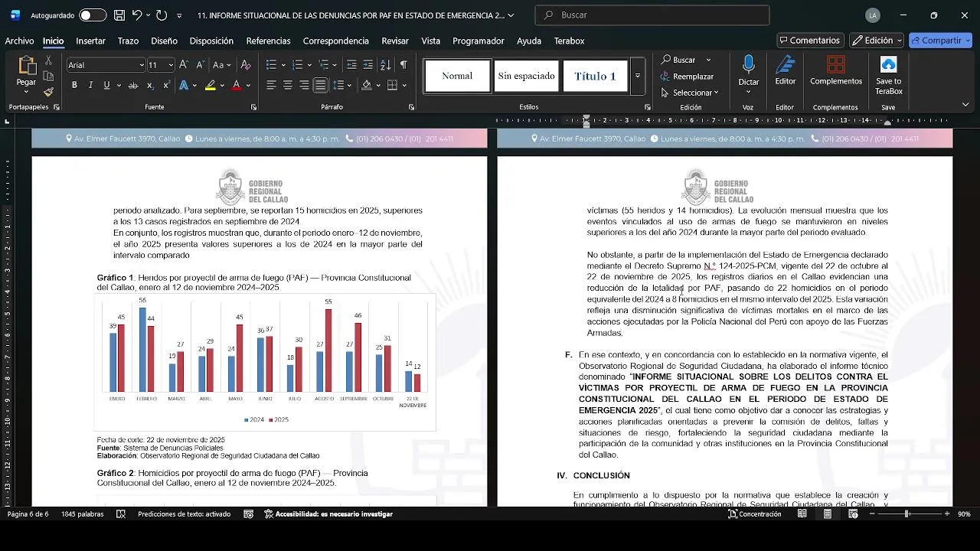Apply yellow text highlight color

210,85
